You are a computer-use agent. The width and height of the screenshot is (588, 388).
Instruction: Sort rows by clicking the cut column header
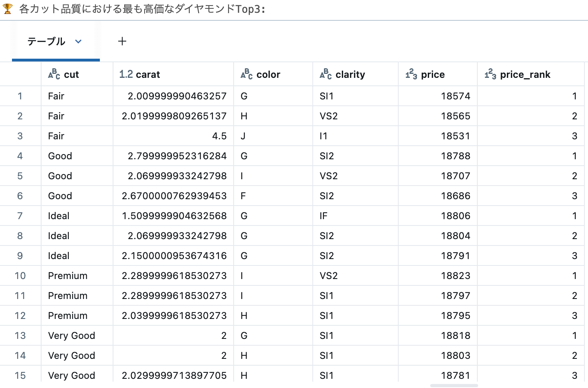[x=71, y=74]
